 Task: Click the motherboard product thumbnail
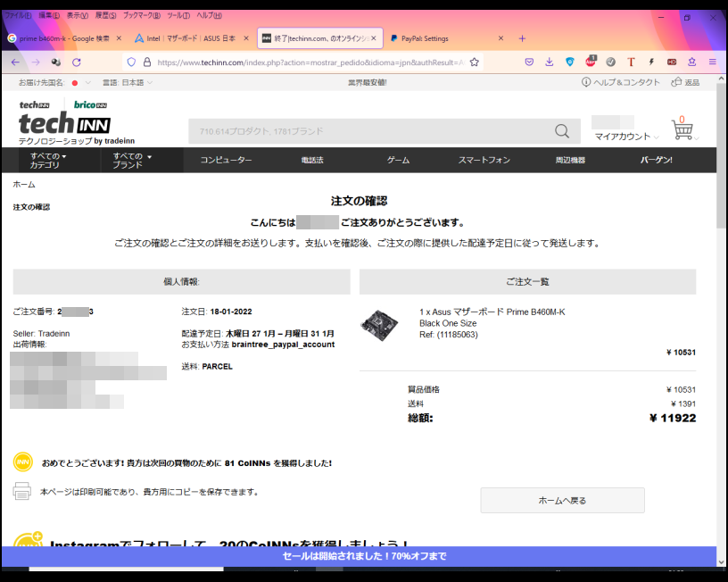click(x=379, y=325)
